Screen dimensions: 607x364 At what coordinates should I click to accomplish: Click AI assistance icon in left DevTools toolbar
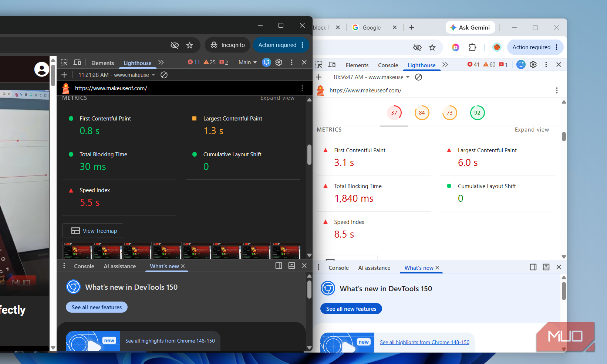tap(266, 62)
